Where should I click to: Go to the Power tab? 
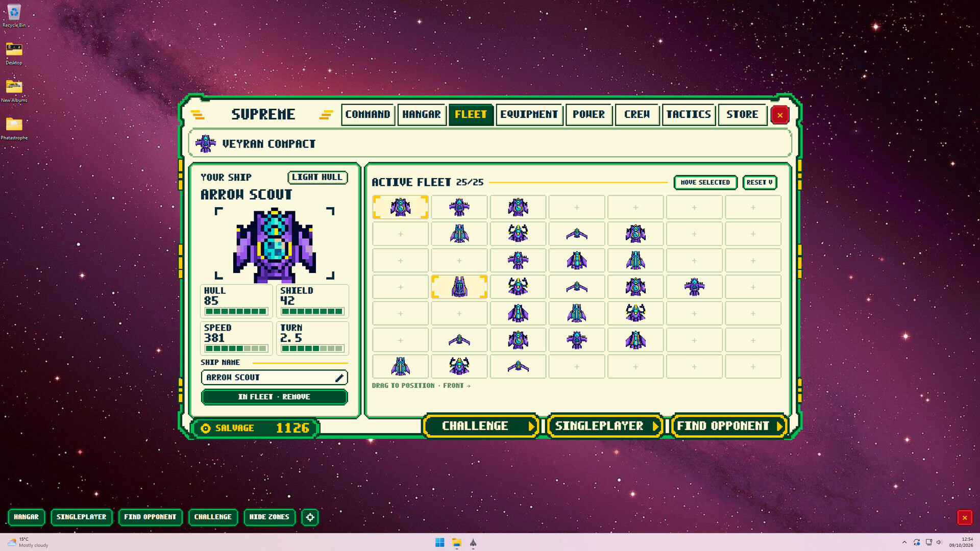coord(589,114)
